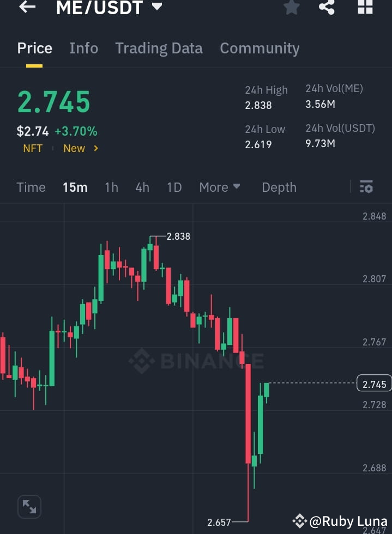
Task: Open the NFT link
Action: tap(32, 148)
